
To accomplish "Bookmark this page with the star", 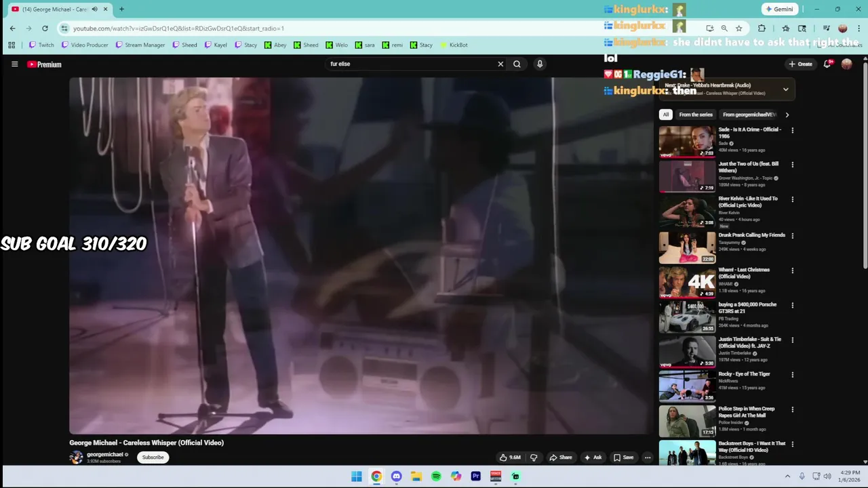I will [738, 28].
